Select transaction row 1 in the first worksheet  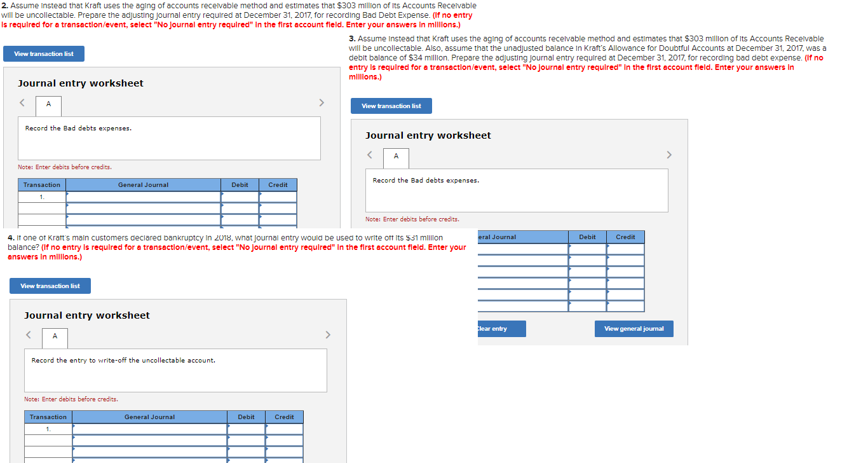click(41, 195)
